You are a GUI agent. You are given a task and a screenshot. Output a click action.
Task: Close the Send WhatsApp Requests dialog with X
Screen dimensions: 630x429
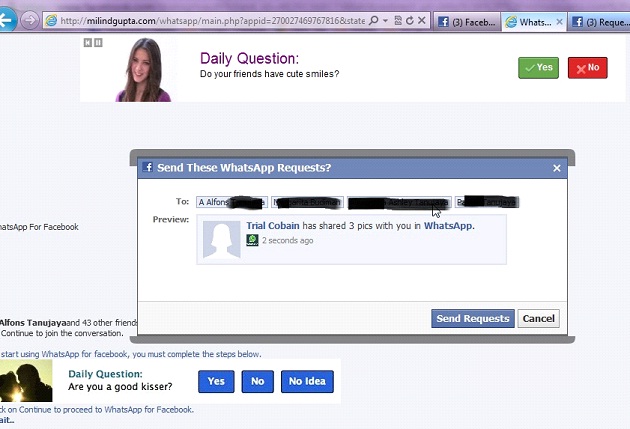pos(557,168)
